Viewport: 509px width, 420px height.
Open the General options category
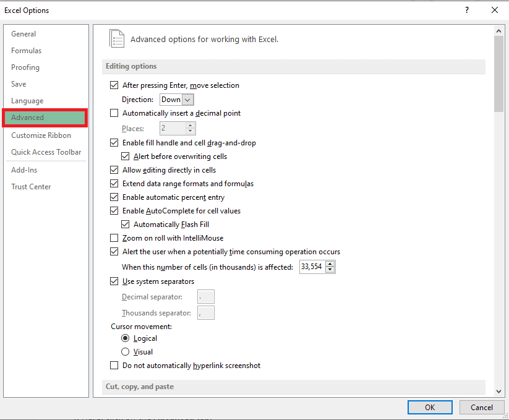tap(24, 34)
